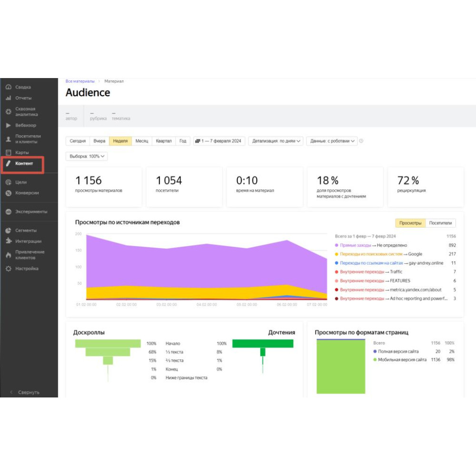The width and height of the screenshot is (476, 476).
Task: Open Сводка dashboard icon in sidebar
Action: [8, 87]
